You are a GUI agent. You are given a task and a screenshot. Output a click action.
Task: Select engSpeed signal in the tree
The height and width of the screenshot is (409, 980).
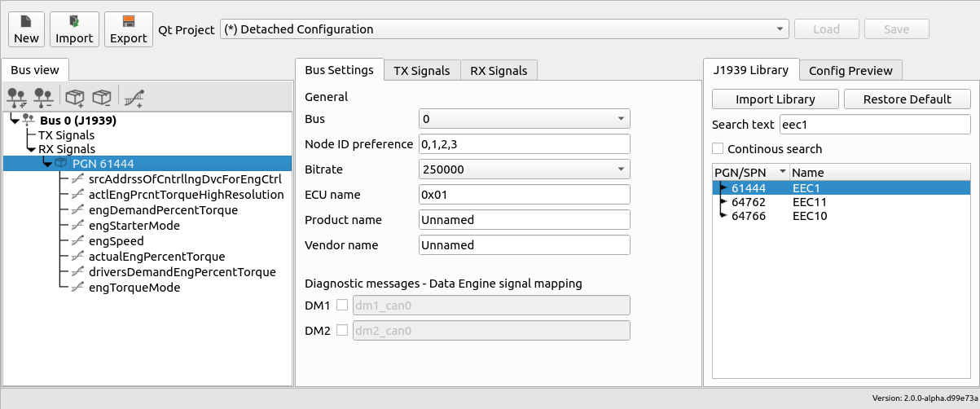click(x=116, y=241)
